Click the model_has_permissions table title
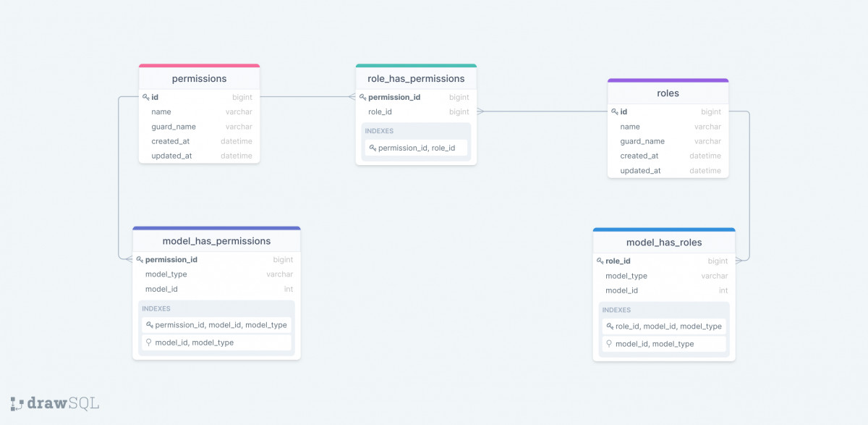This screenshot has width=868, height=425. 216,241
